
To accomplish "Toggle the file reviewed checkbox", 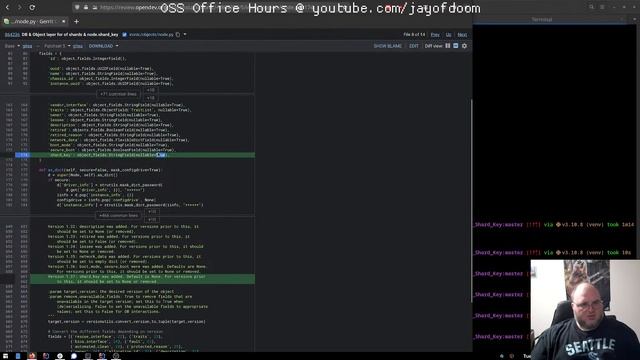I will click(124, 35).
